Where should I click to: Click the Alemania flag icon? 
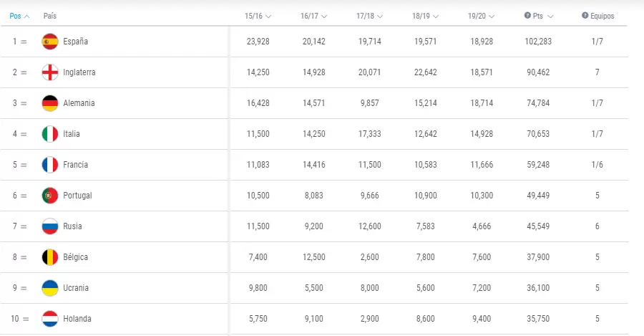click(50, 103)
